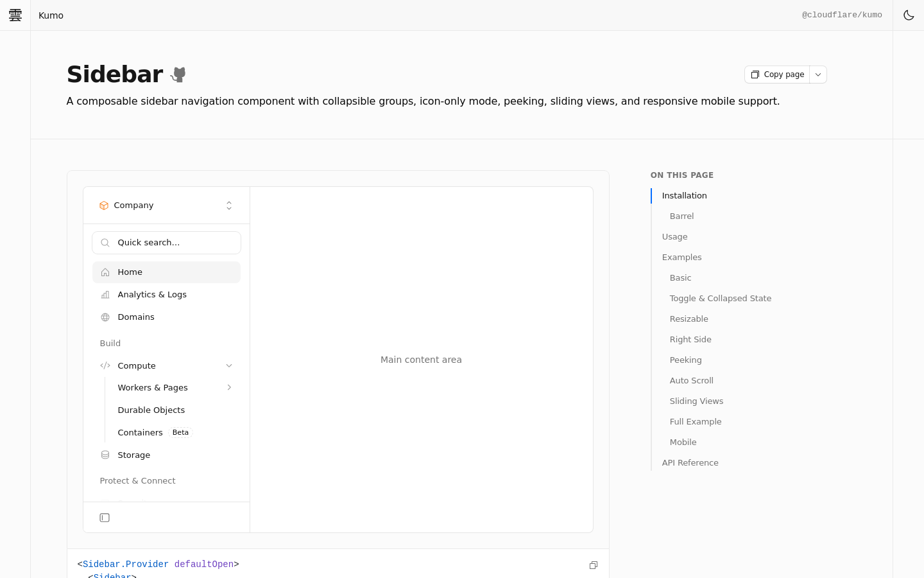Click the Copy page button

[x=777, y=74]
